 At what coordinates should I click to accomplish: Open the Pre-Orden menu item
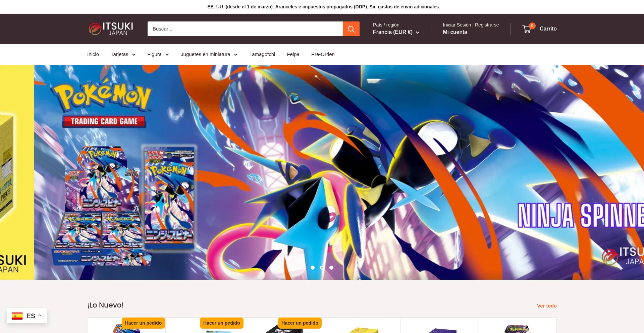click(323, 54)
